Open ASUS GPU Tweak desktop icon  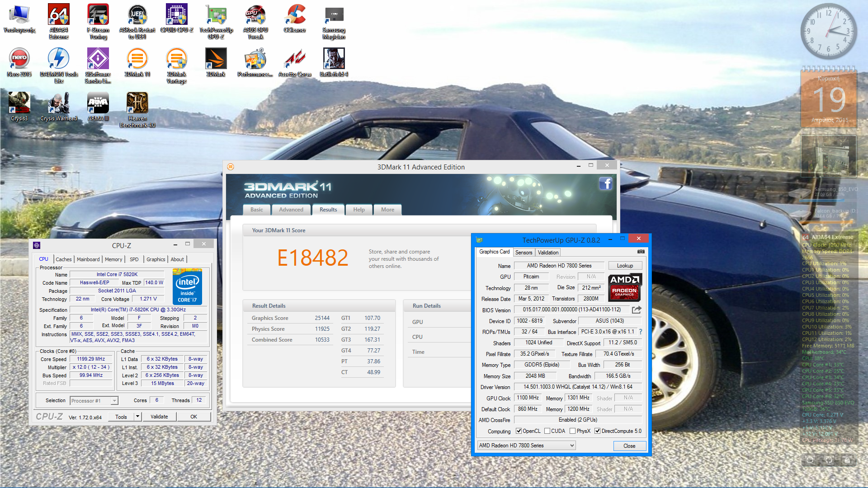click(x=255, y=21)
